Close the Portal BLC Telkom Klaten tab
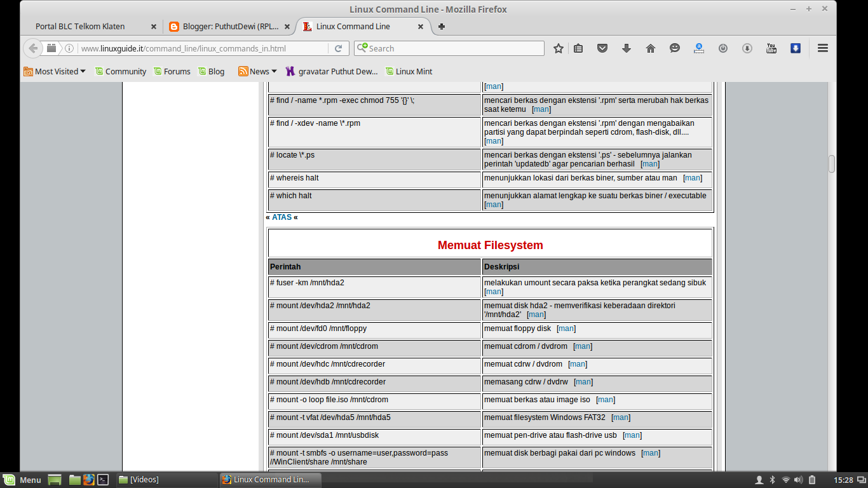The width and height of the screenshot is (868, 488). [x=153, y=27]
